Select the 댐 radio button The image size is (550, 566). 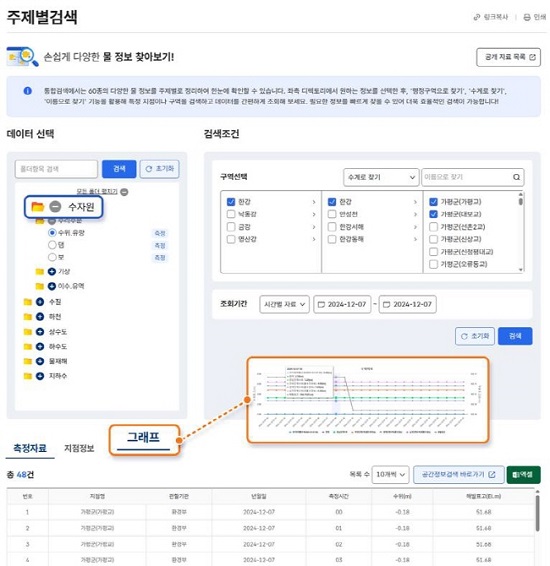tap(52, 245)
